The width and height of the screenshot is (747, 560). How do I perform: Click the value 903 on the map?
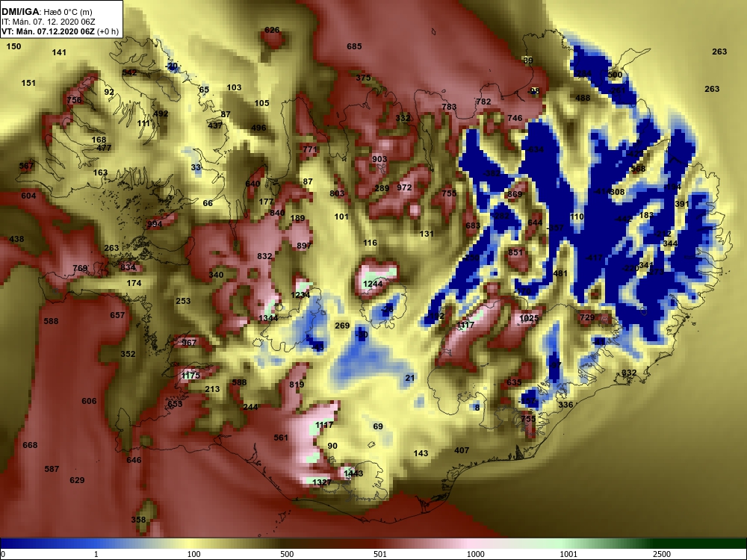[x=379, y=159]
